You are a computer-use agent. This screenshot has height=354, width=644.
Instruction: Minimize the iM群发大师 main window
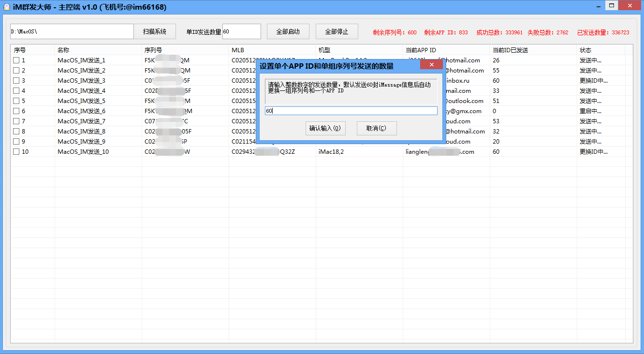point(599,5)
